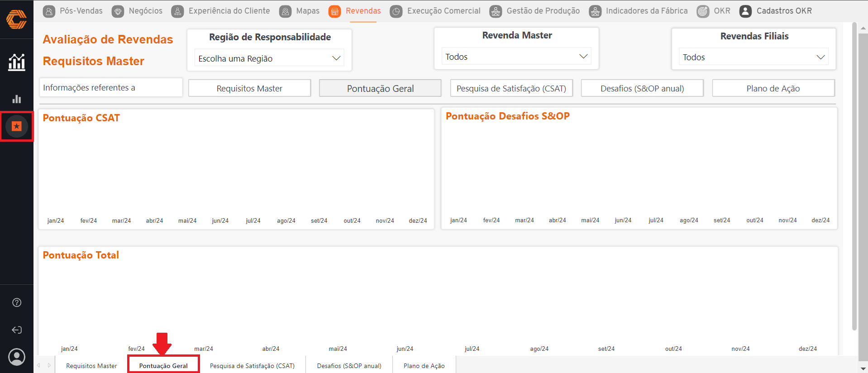Click the Mapas menu icon

tap(285, 11)
